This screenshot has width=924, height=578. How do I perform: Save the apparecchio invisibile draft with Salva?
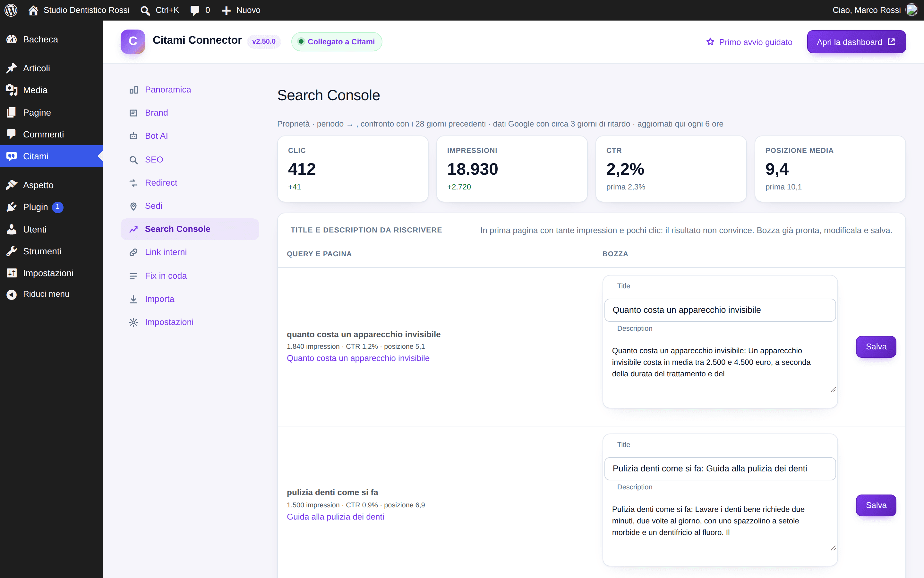coord(876,347)
